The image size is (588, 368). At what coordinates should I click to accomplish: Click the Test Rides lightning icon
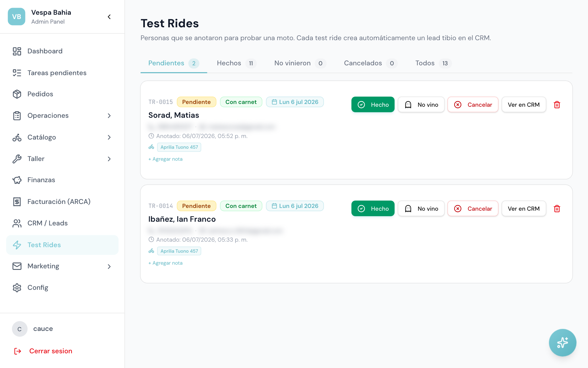tap(17, 245)
